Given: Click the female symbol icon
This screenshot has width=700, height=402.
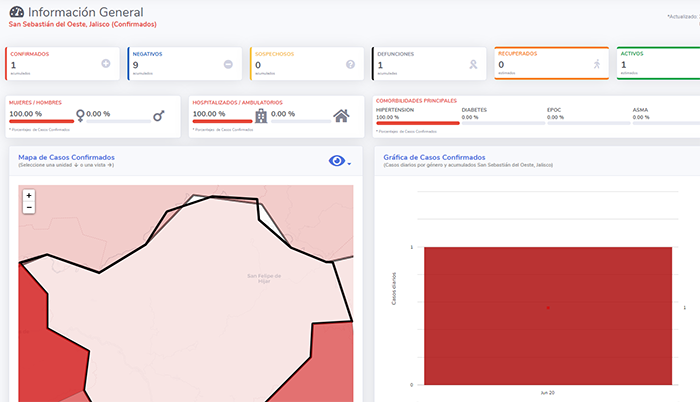Looking at the screenshot, I should click(80, 116).
